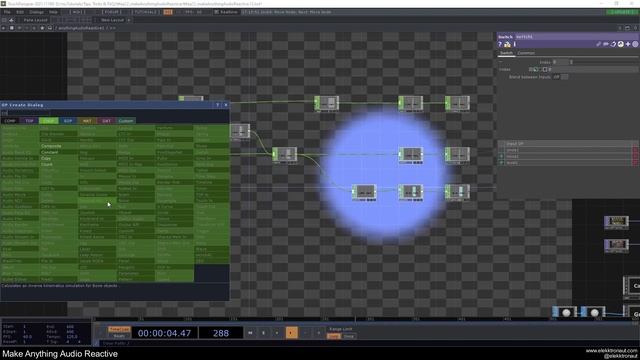Click the customize plus icon in parameters
Image resolution: width=640 pixels, height=360 pixels.
click(x=628, y=44)
